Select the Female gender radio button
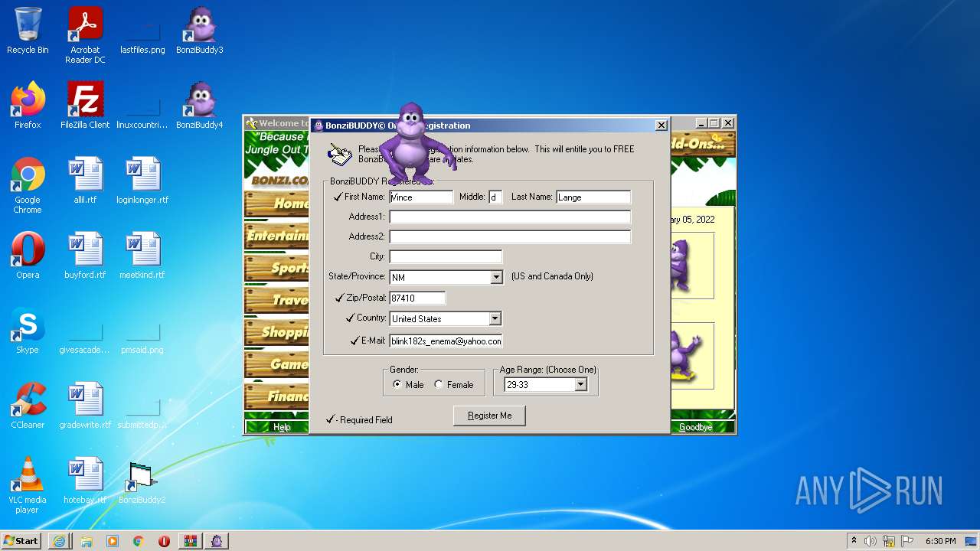The image size is (980, 551). (x=439, y=385)
